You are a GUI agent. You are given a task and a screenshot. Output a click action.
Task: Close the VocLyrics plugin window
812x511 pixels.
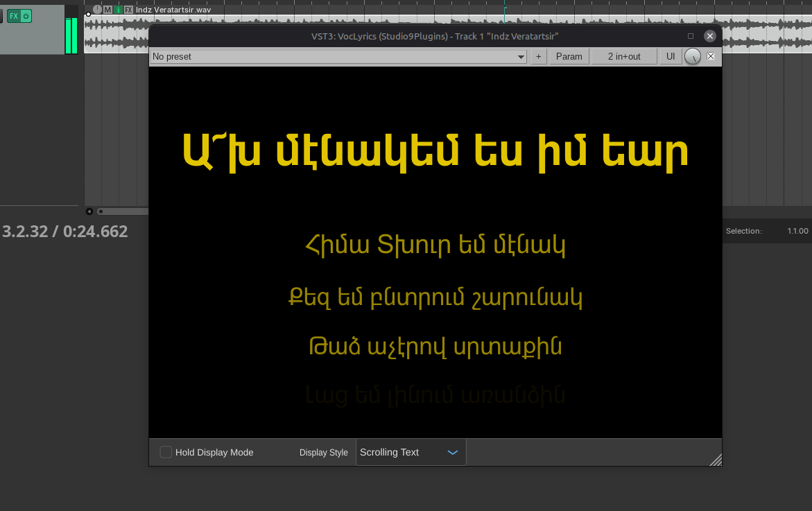(x=710, y=36)
